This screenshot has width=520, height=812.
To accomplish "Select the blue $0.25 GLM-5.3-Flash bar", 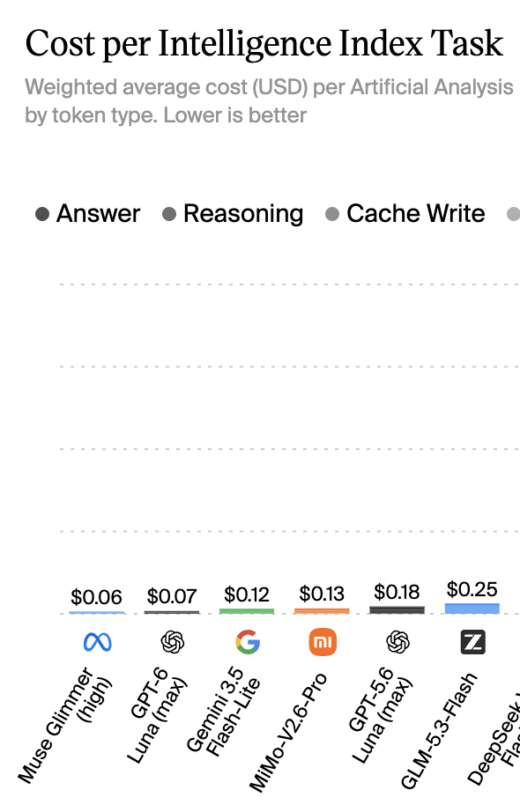I will coord(472,609).
